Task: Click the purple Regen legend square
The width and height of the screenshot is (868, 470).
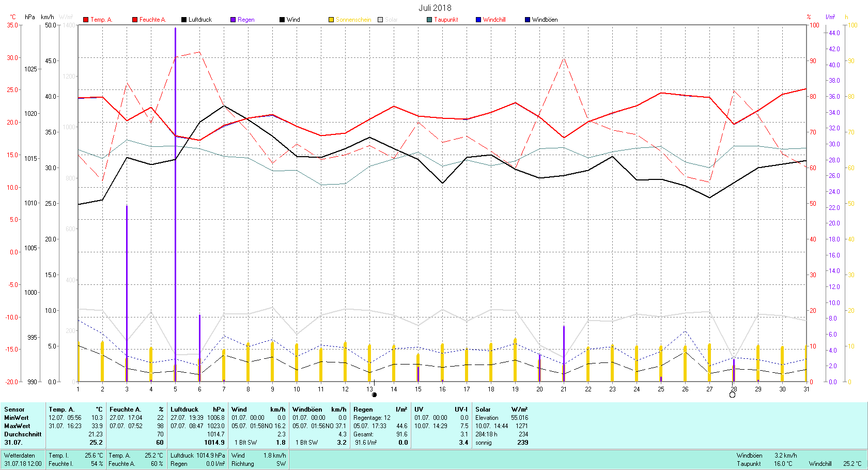Action: (233, 20)
